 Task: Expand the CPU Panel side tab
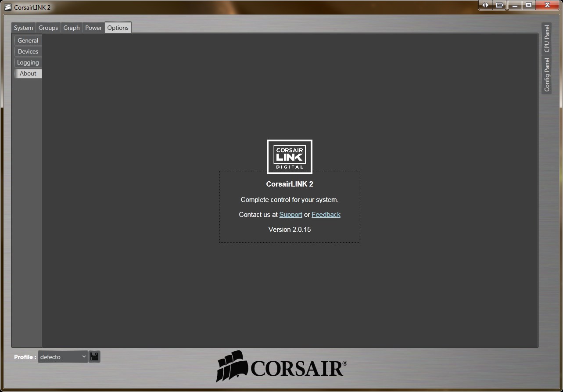coord(547,39)
